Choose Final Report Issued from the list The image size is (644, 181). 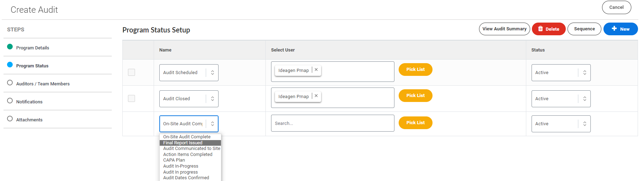(183, 143)
